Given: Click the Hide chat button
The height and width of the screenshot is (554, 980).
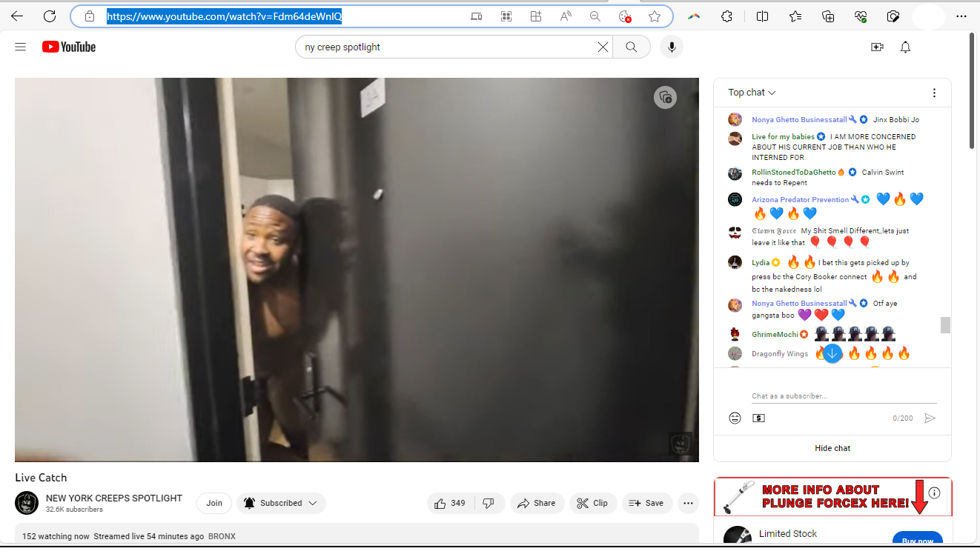Looking at the screenshot, I should point(832,448).
